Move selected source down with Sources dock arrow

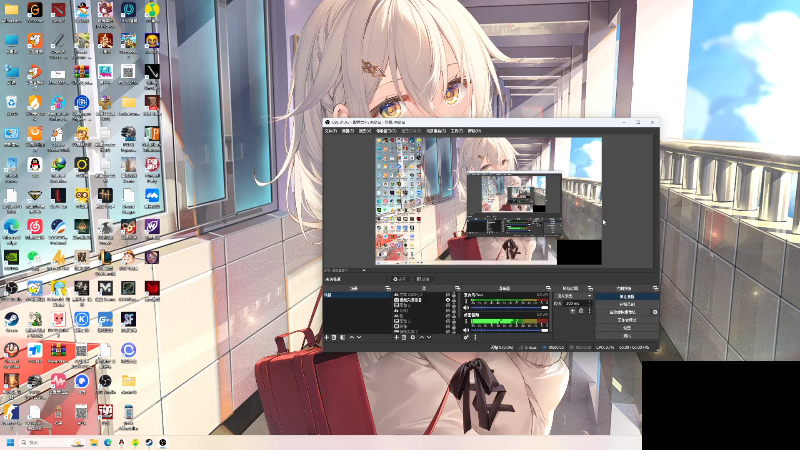[x=429, y=337]
